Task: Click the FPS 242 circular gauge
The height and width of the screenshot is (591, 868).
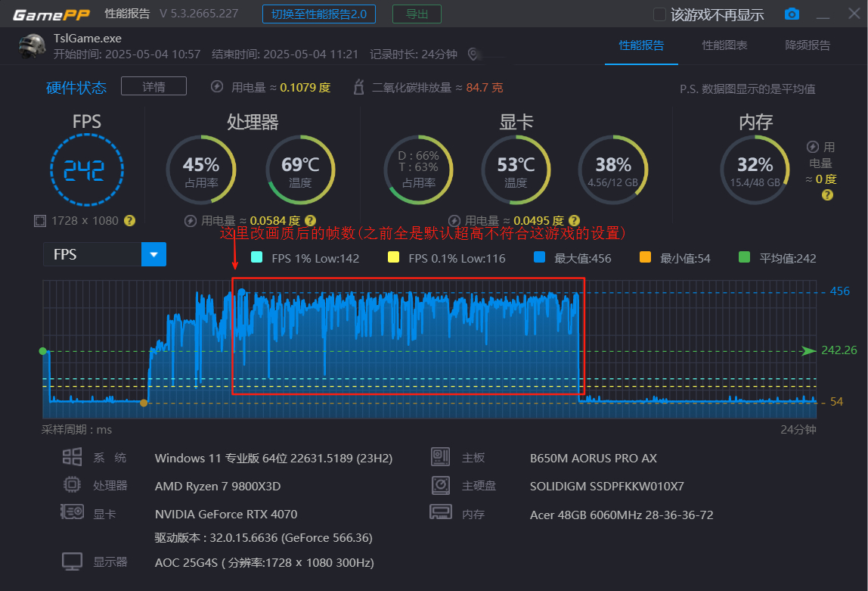Action: pos(87,170)
